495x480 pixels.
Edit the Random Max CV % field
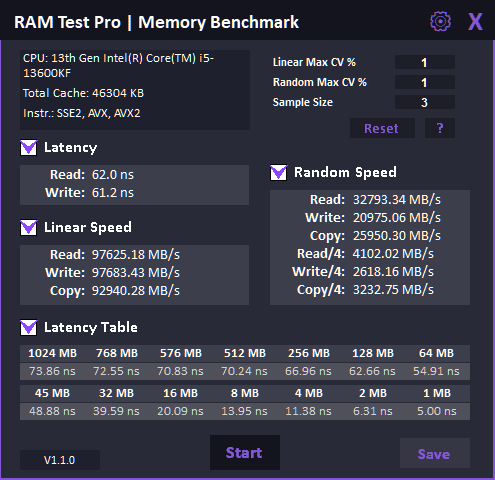425,82
